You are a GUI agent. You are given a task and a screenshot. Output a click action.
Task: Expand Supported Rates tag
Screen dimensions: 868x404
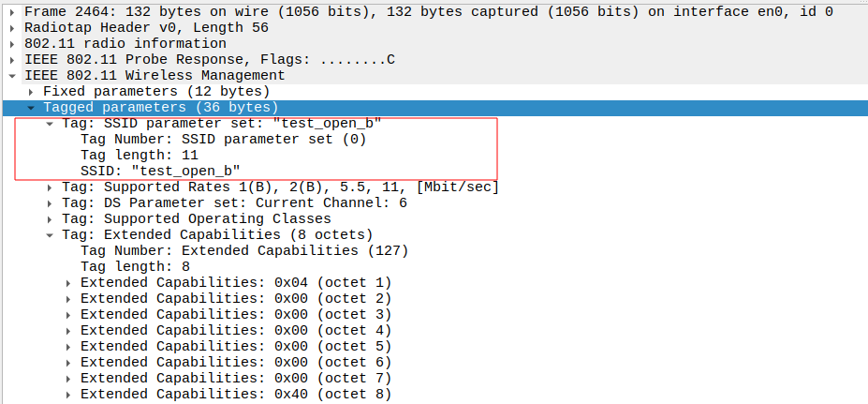click(50, 187)
